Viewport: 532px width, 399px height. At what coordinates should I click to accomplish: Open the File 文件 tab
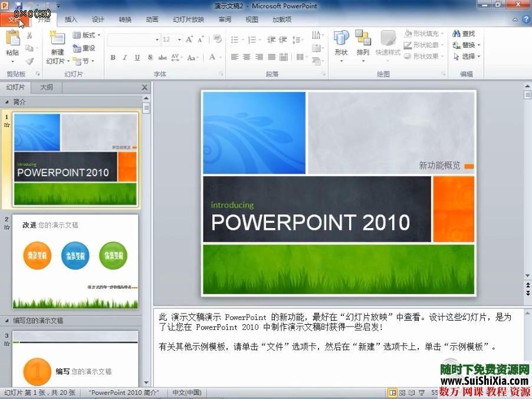pyautogui.click(x=14, y=19)
